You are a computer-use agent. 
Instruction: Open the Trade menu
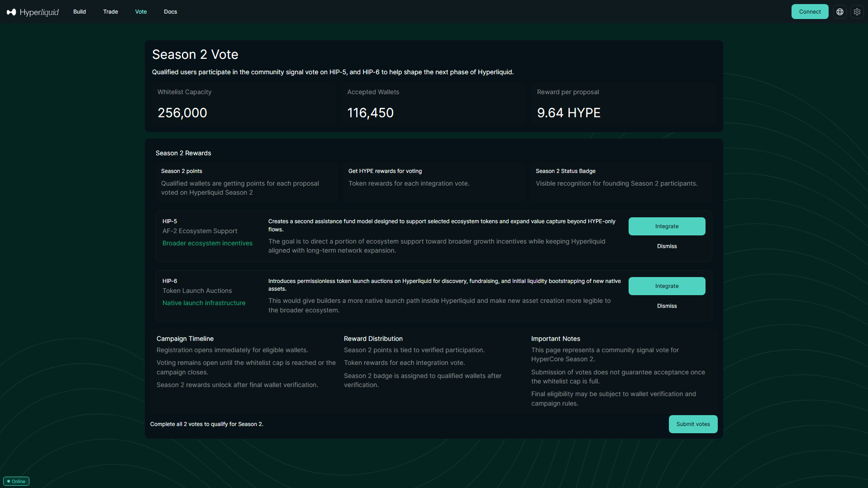110,12
